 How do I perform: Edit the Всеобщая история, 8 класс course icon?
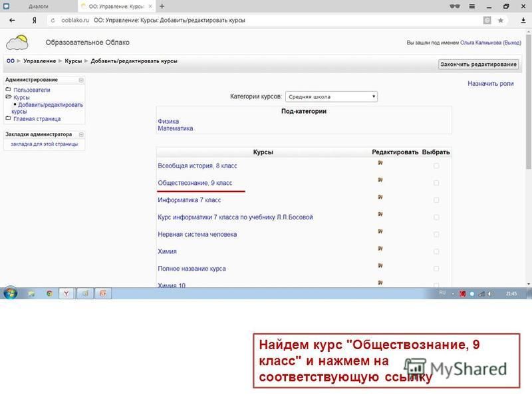click(380, 163)
